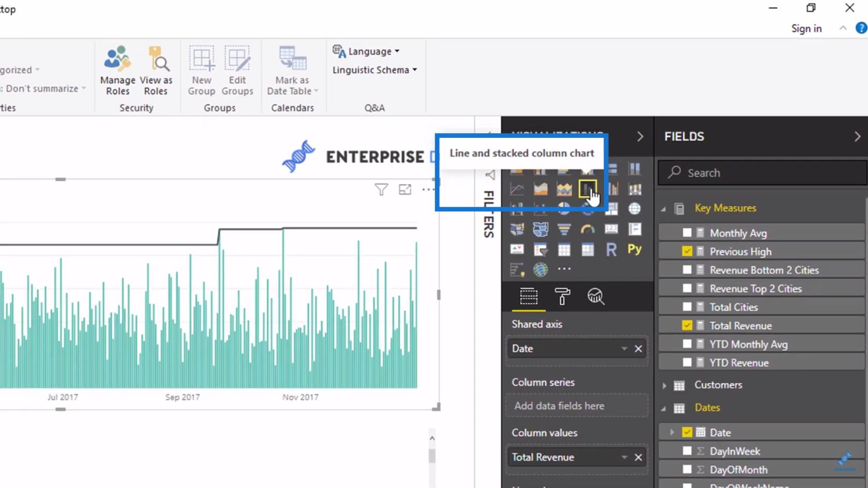Viewport: 868px width, 488px height.
Task: Click View as Roles
Action: [156, 71]
